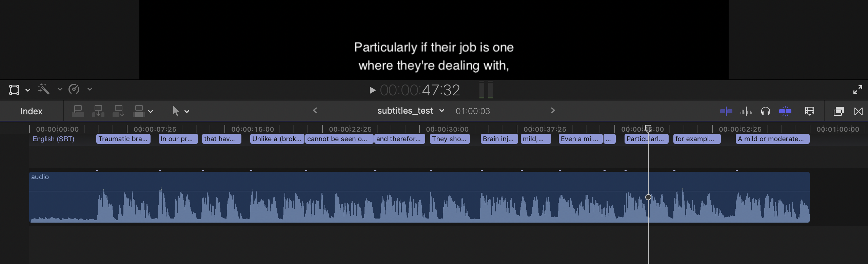This screenshot has width=868, height=264.
Task: Select the 'In our pr...' caption clip
Action: click(x=178, y=139)
